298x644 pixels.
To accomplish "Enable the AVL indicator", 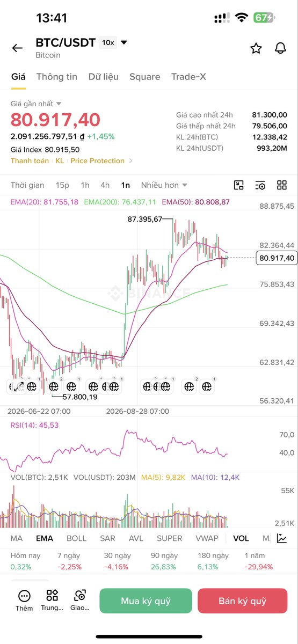I will (136, 538).
